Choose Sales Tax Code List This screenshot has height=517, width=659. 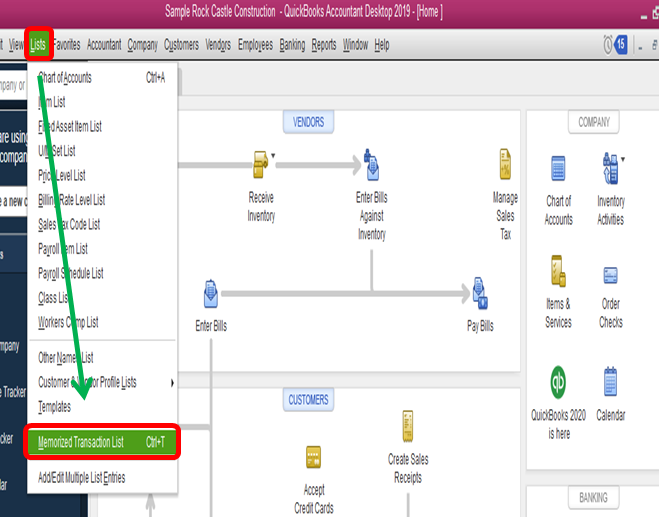[x=102, y=224]
